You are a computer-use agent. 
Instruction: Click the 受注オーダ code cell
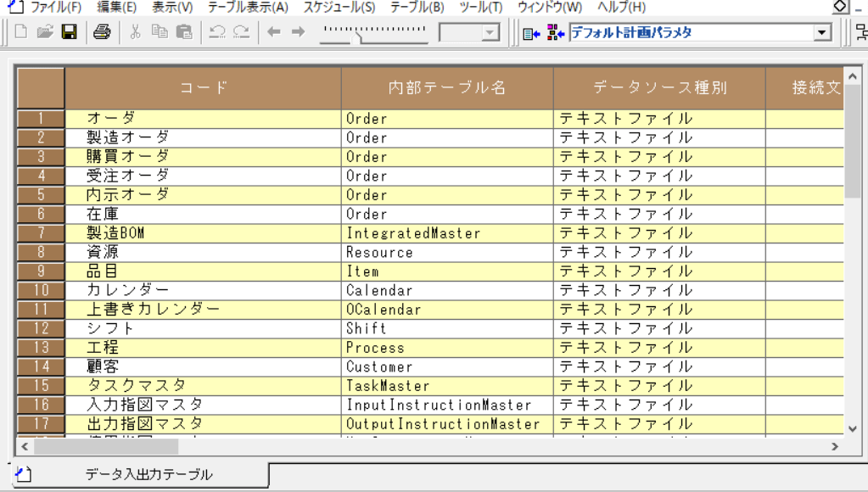coord(203,176)
